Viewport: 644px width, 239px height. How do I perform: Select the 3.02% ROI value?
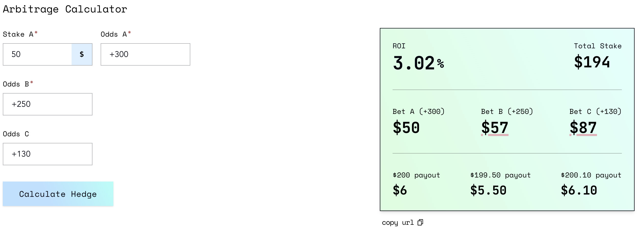pos(418,63)
